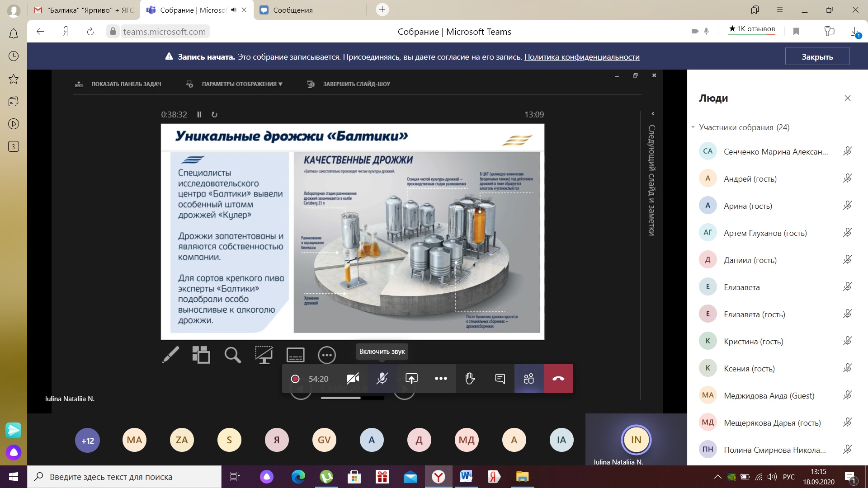Viewport: 868px width, 488px height.
Task: Switch to the Gmail Балтика tab
Action: tap(84, 10)
